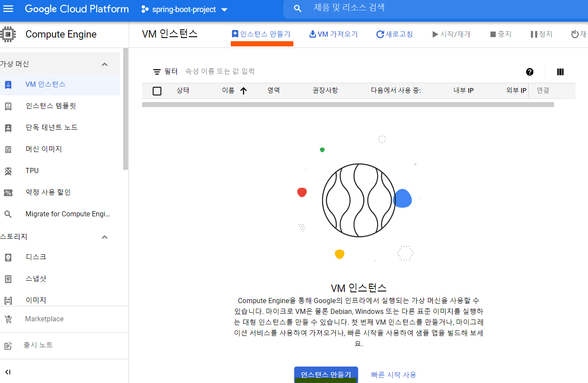Open Migrate for Compute Engi... in sidebar
588x383 pixels.
coord(60,214)
